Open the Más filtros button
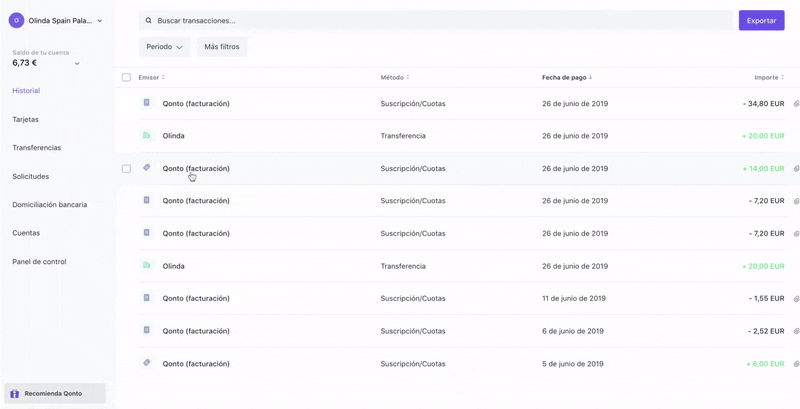 coord(222,47)
